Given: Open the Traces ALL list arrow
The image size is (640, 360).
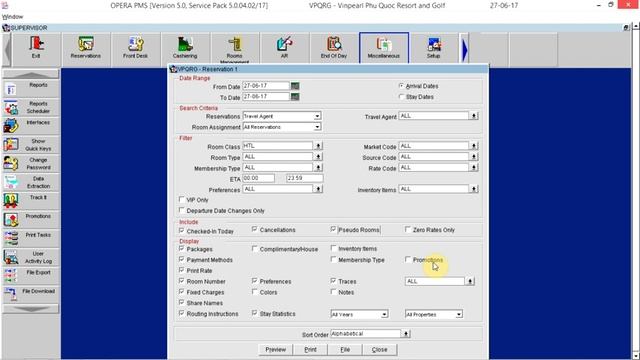Looking at the screenshot, I should tap(470, 281).
